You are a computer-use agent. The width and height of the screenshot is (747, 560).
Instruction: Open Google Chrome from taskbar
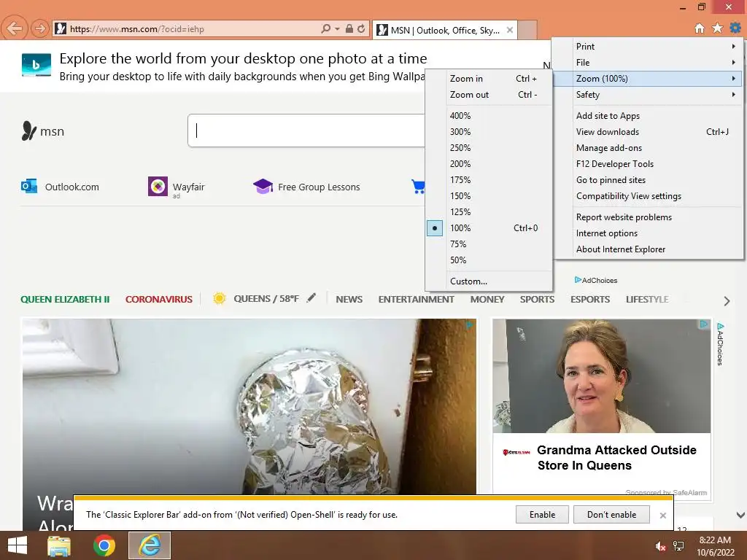point(104,545)
